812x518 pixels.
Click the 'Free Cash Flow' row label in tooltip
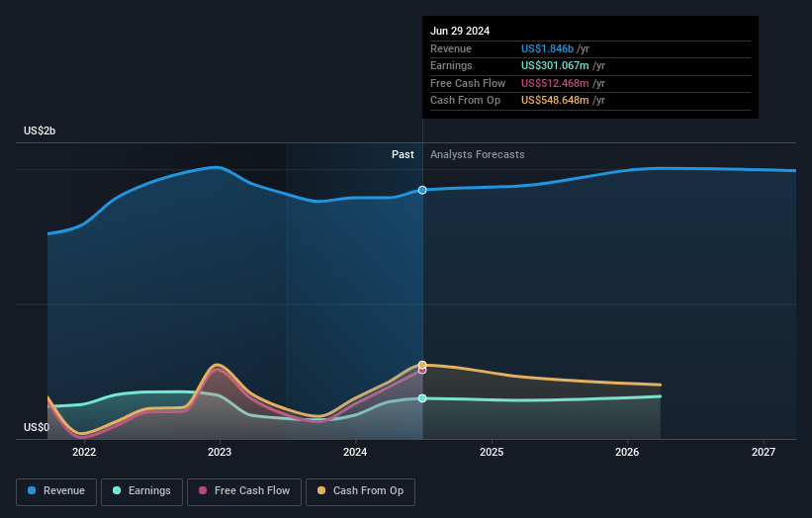tap(468, 83)
